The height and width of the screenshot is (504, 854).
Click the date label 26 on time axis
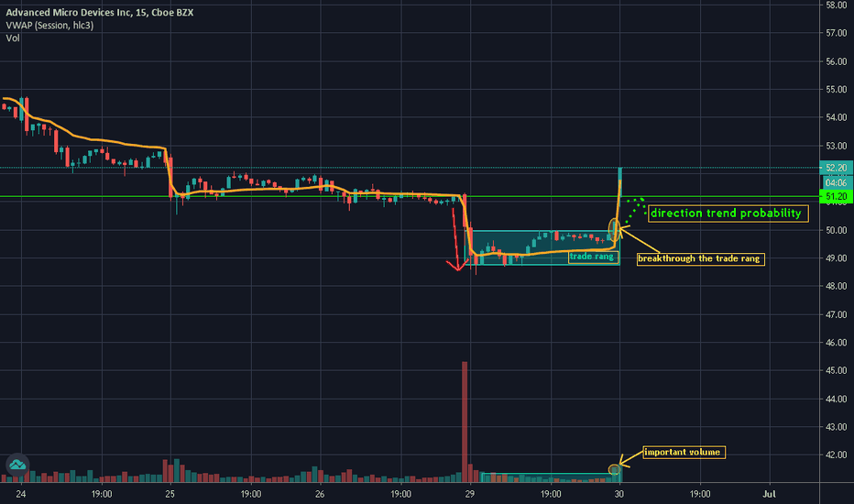[320, 494]
